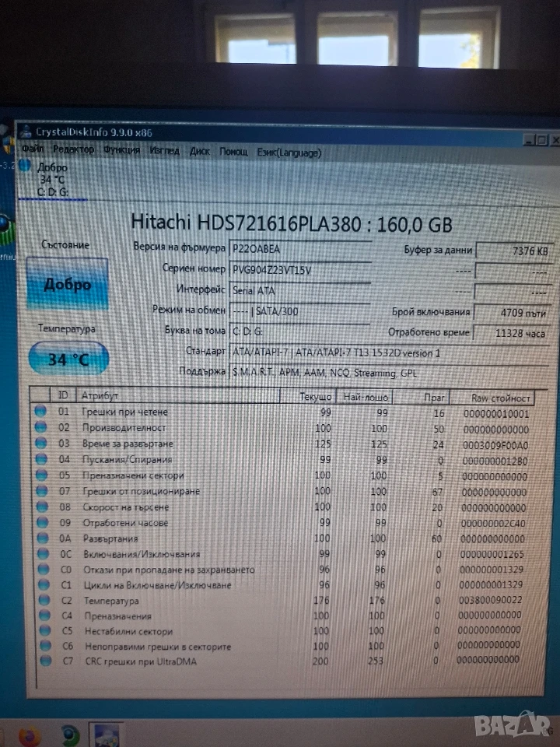Click status orb for 08 Скорост на търсене
This screenshot has height=747, width=560.
click(42, 507)
